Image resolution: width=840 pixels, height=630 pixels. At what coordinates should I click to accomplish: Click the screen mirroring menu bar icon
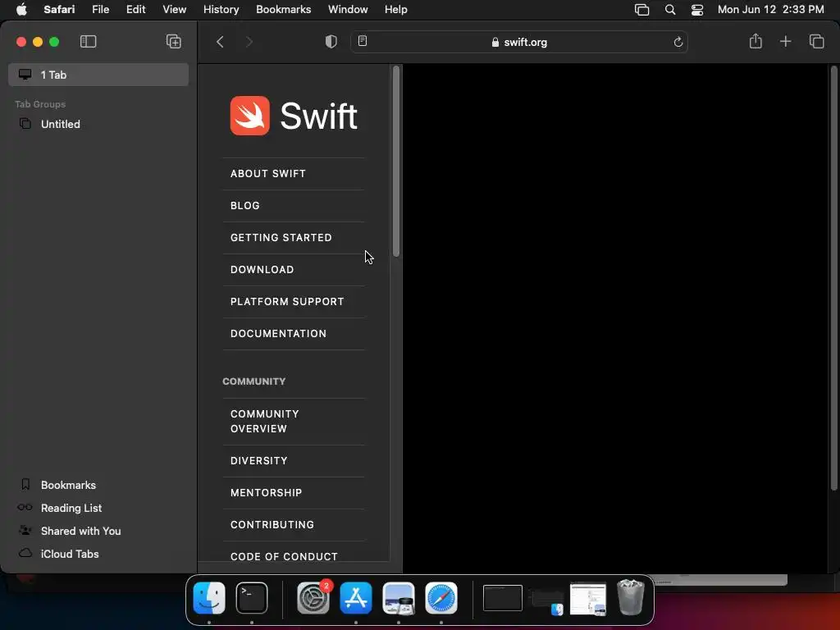click(641, 10)
